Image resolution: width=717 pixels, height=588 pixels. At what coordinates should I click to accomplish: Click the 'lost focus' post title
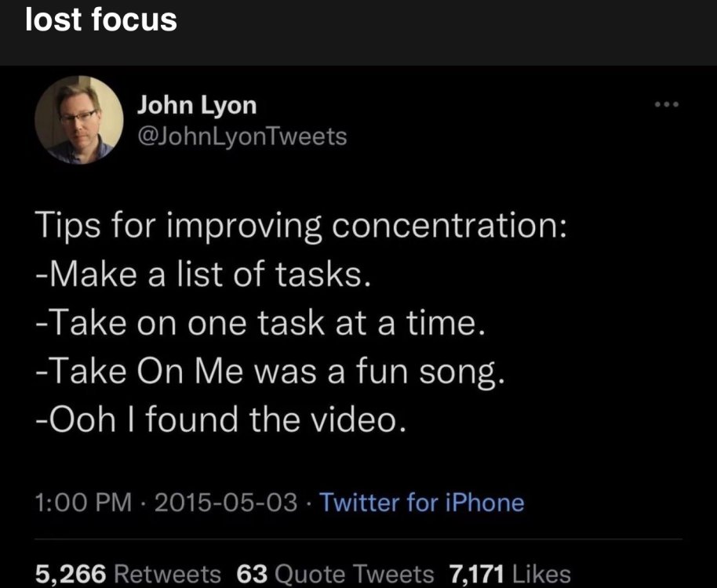tap(101, 20)
